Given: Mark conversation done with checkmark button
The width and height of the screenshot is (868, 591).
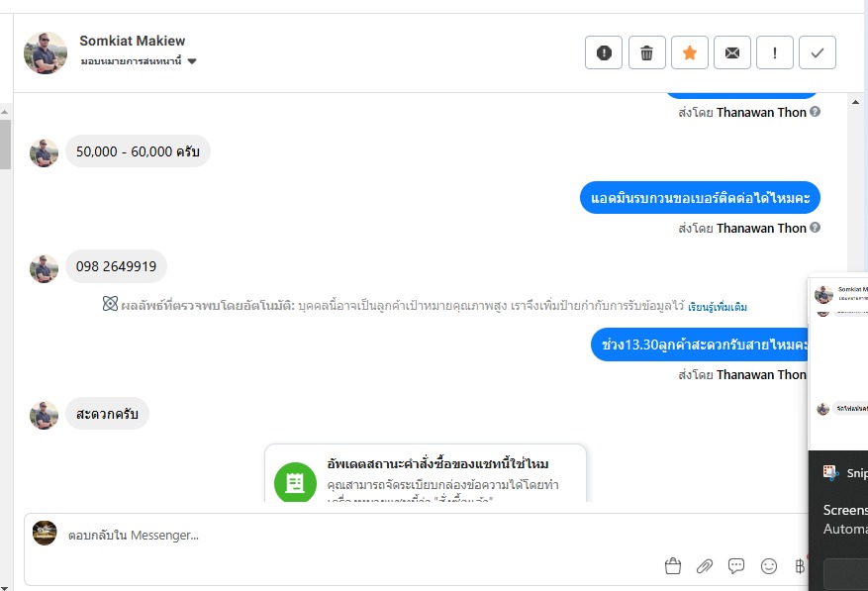Looking at the screenshot, I should (818, 53).
